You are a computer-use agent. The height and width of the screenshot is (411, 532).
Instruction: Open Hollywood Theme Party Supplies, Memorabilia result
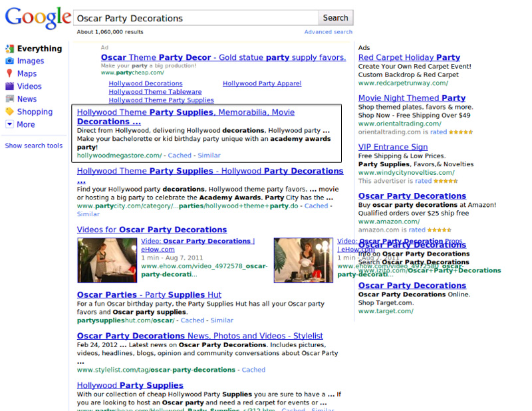(x=186, y=117)
